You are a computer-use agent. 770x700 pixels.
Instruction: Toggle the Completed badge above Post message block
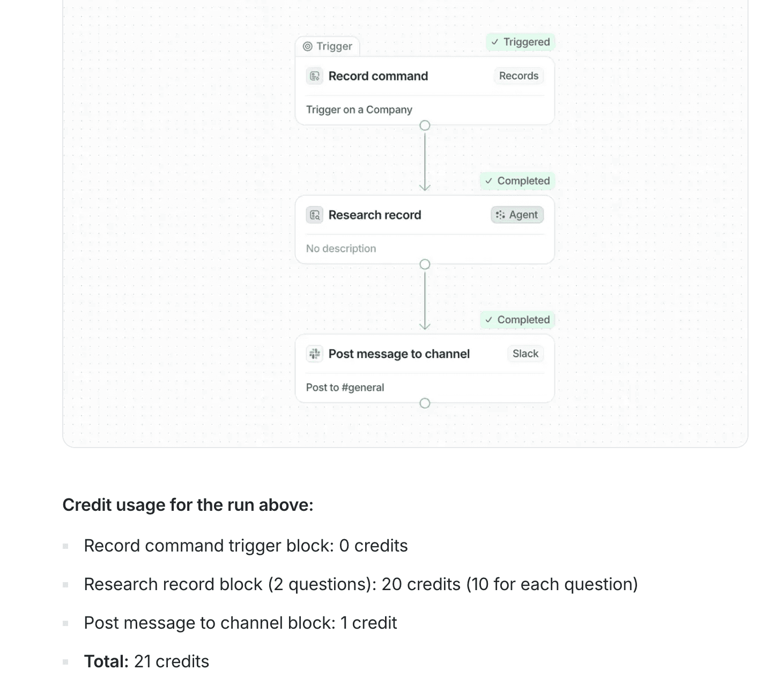516,320
